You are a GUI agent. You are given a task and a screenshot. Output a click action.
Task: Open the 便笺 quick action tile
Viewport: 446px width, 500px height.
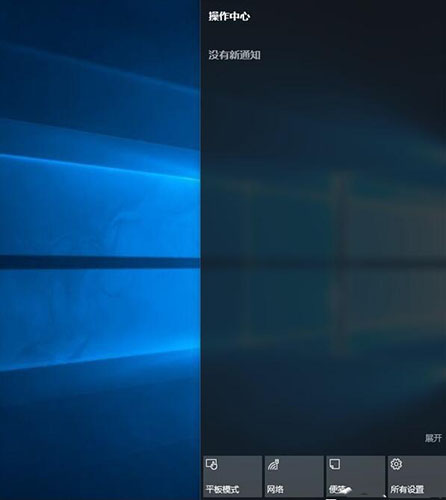click(355, 477)
